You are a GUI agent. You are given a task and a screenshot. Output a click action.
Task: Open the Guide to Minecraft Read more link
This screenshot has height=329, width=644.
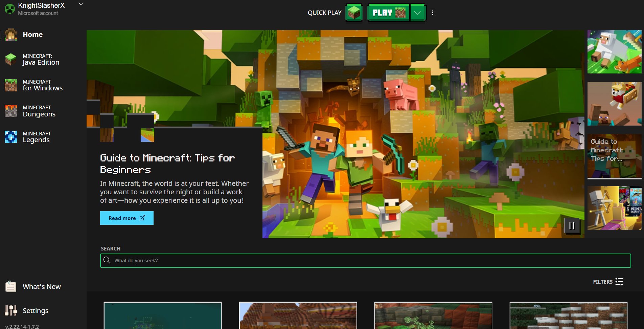click(x=127, y=218)
